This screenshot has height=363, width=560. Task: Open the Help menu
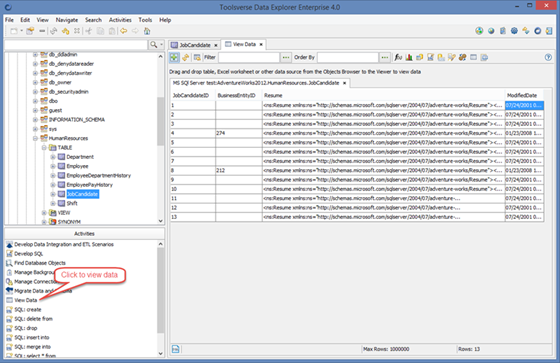coord(165,20)
